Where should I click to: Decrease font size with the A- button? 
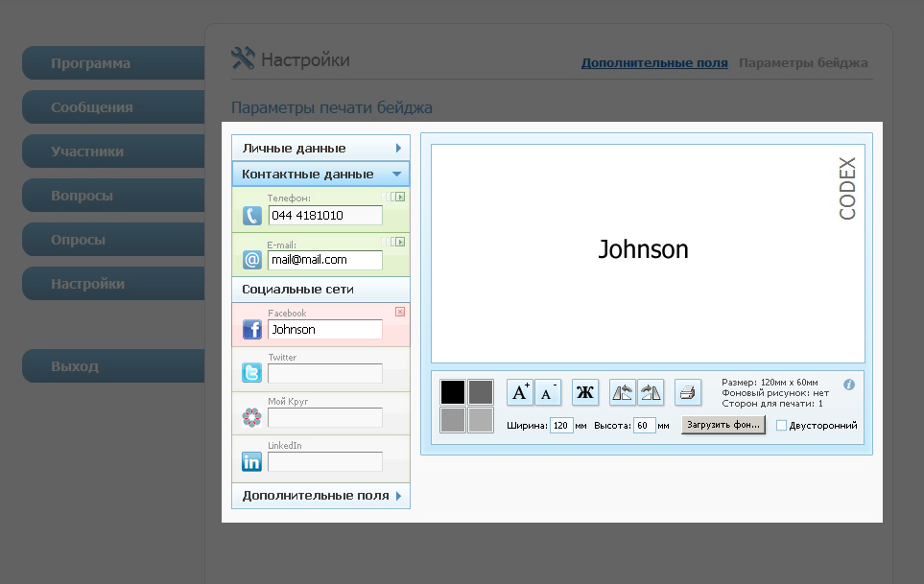548,392
